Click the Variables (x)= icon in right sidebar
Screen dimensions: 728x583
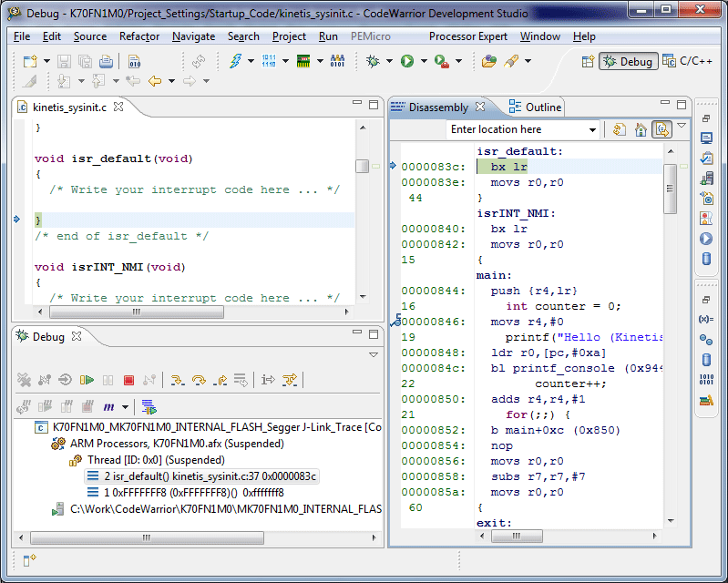pos(706,320)
